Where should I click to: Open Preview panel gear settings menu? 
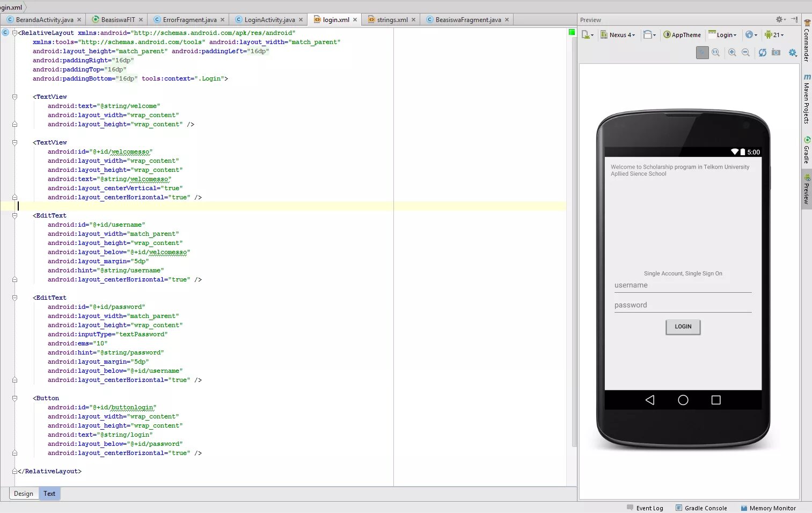(781, 19)
